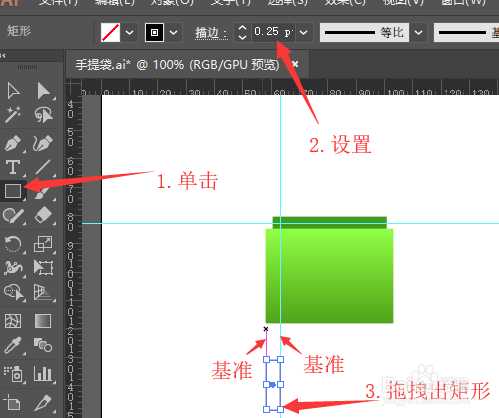The height and width of the screenshot is (418, 499).
Task: Increase stroke weight with up arrow
Action: [243, 28]
